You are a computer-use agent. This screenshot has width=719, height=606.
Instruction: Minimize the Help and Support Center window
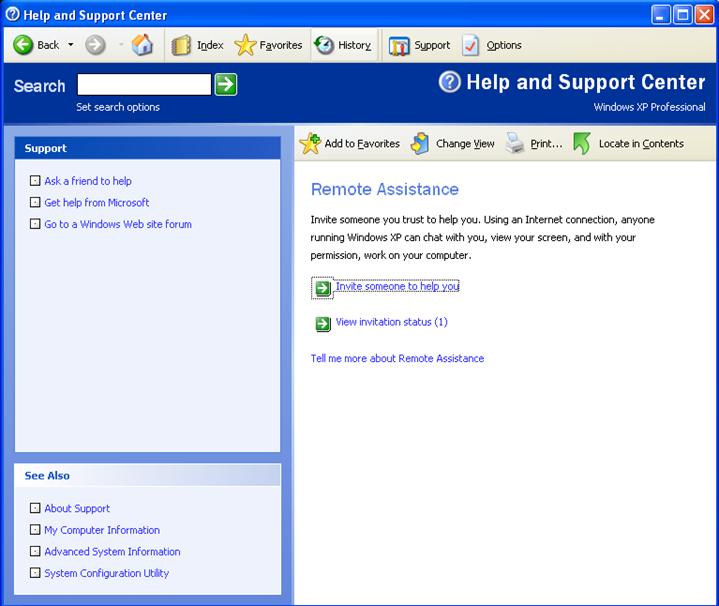coord(660,15)
